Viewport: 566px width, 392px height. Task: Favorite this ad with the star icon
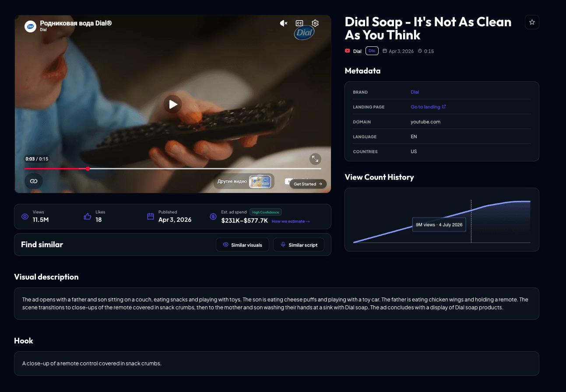tap(532, 22)
